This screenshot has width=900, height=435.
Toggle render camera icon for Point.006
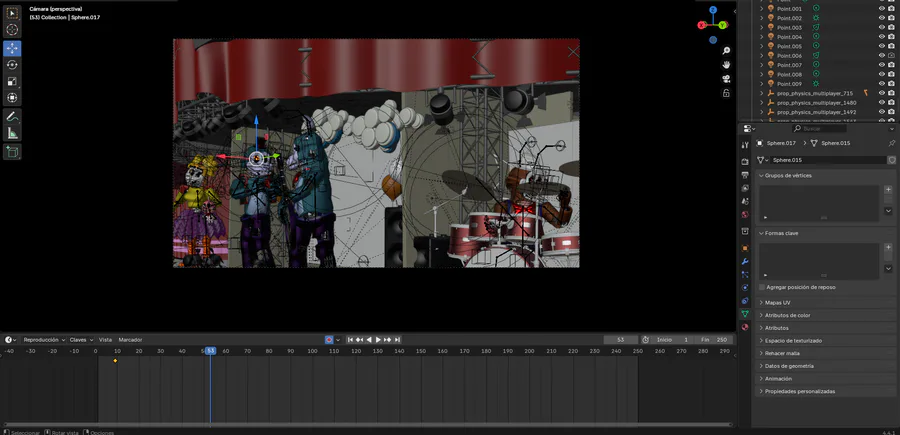pyautogui.click(x=891, y=55)
